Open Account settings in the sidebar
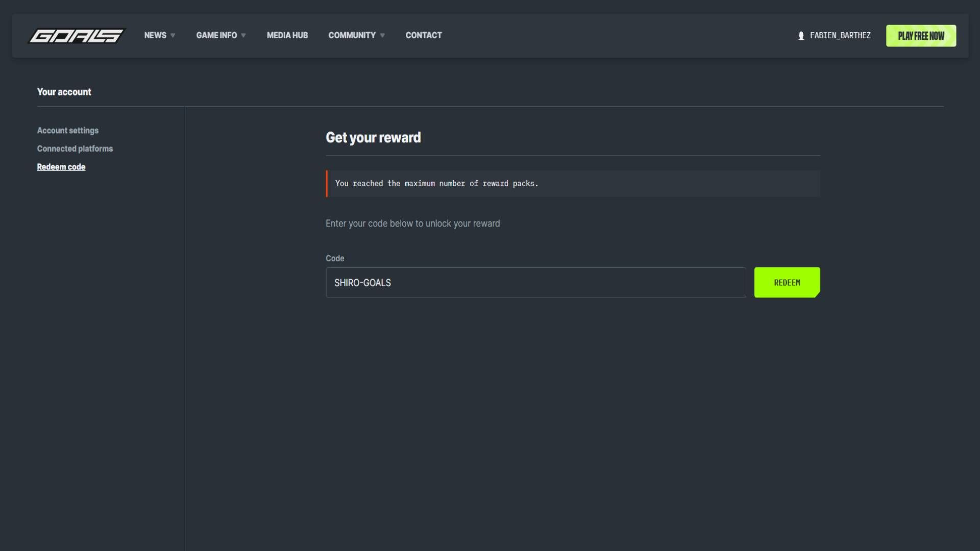 point(68,131)
